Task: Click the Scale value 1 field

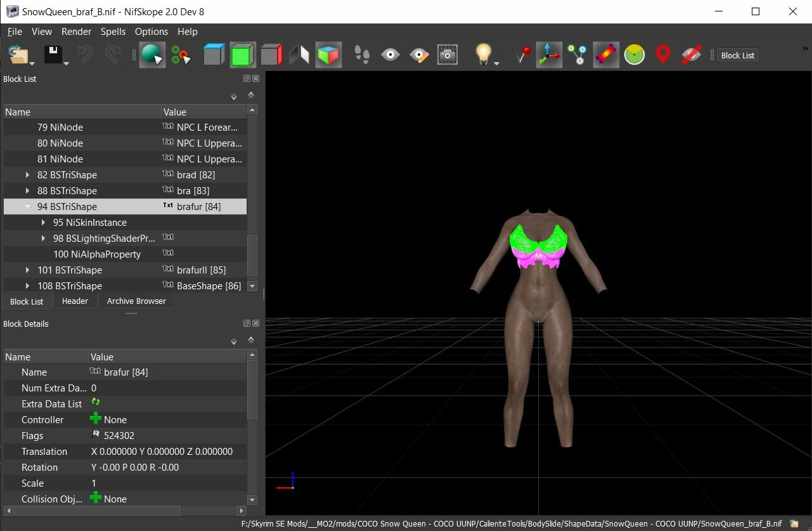Action: pyautogui.click(x=167, y=483)
